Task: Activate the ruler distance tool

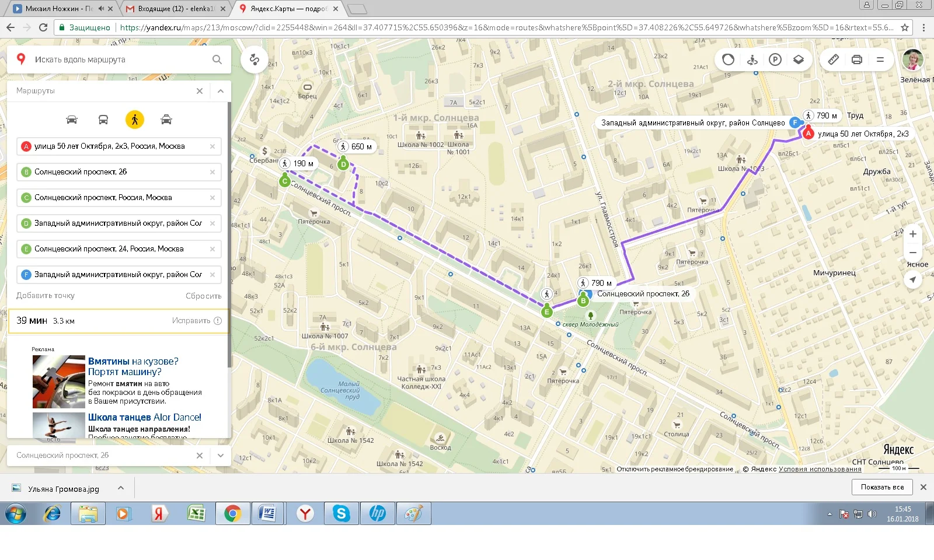Action: tap(834, 60)
